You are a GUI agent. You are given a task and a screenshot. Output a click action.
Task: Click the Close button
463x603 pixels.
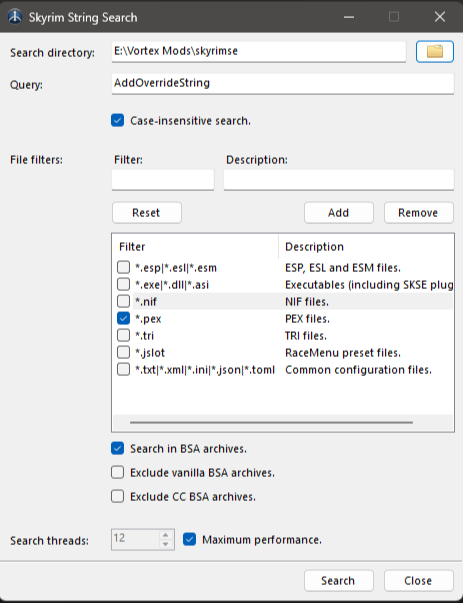418,580
